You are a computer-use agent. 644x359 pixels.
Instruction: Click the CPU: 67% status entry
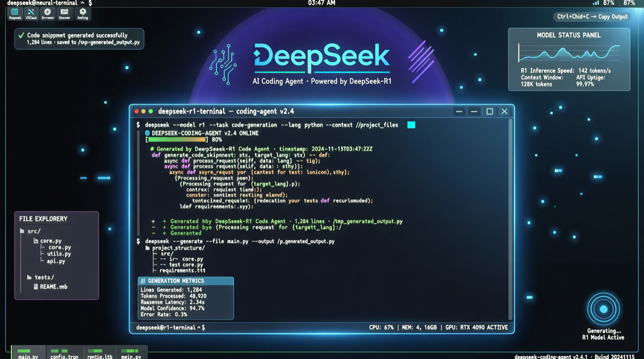(382, 327)
